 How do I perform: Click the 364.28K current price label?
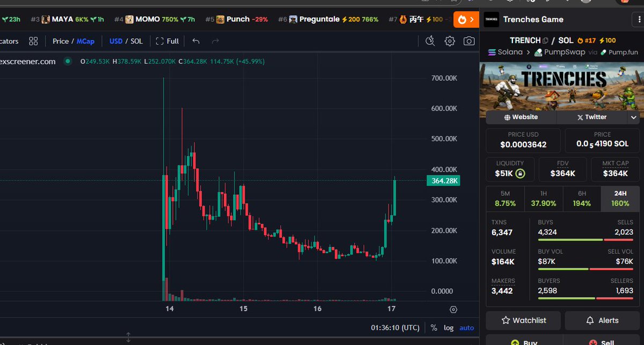tap(443, 181)
